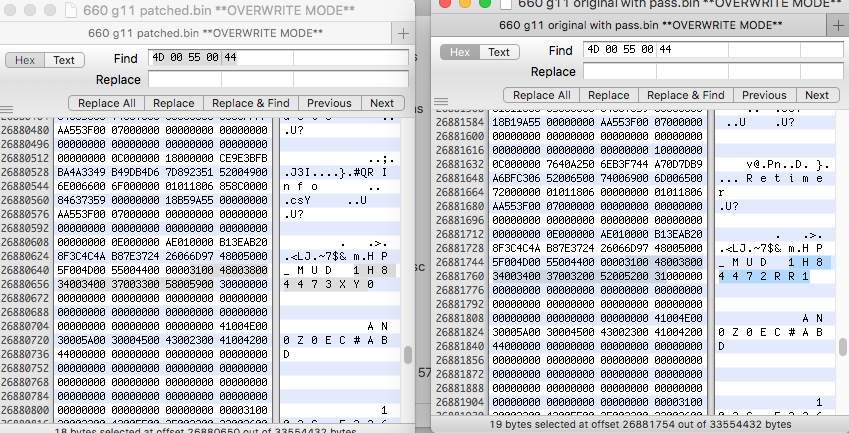The height and width of the screenshot is (433, 849).
Task: Click Next in original with pass.bin window
Action: [x=817, y=95]
